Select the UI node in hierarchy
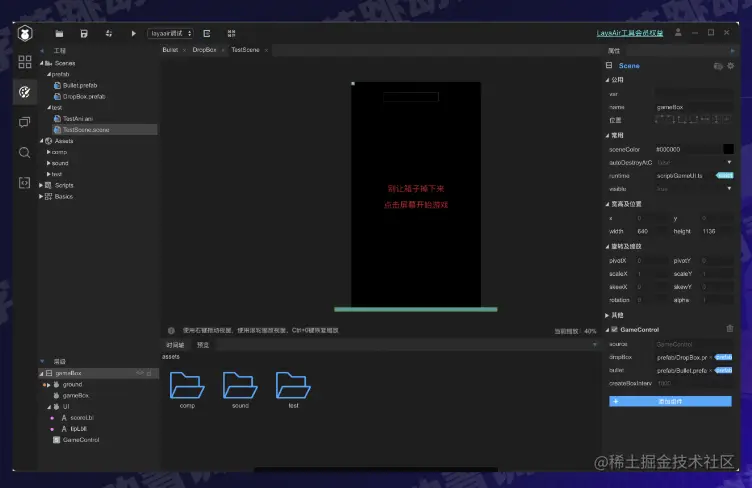The height and width of the screenshot is (488, 752). [66, 407]
